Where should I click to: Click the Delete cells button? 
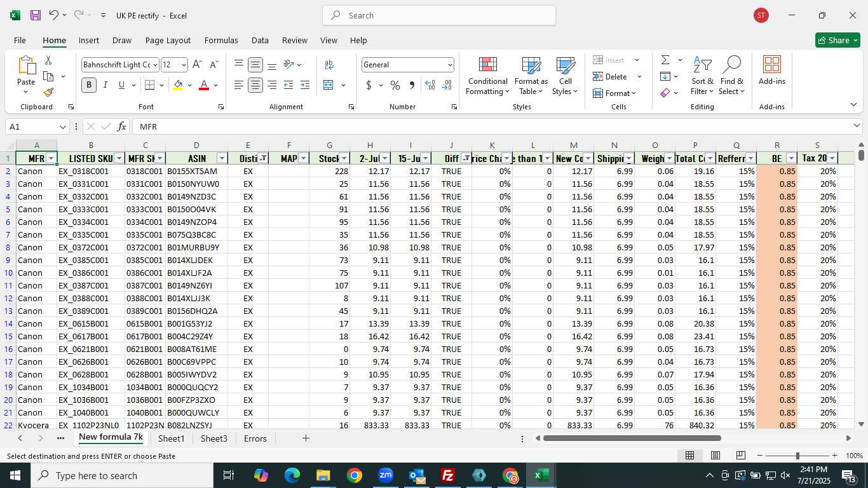(x=610, y=76)
